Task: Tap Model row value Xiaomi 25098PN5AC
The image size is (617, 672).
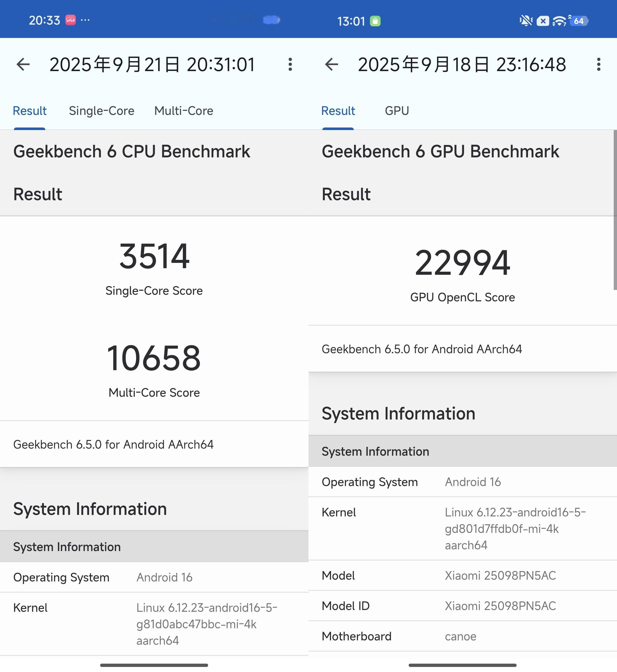Action: 500,575
